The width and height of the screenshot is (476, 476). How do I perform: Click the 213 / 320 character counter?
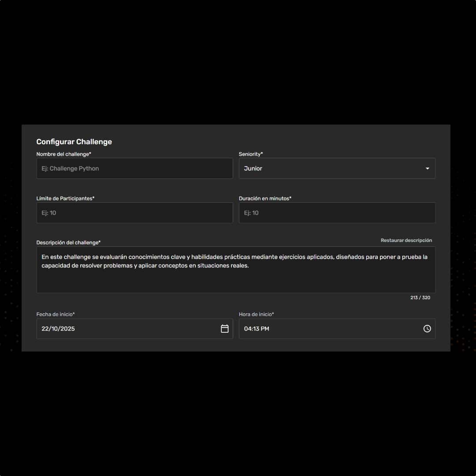(420, 297)
